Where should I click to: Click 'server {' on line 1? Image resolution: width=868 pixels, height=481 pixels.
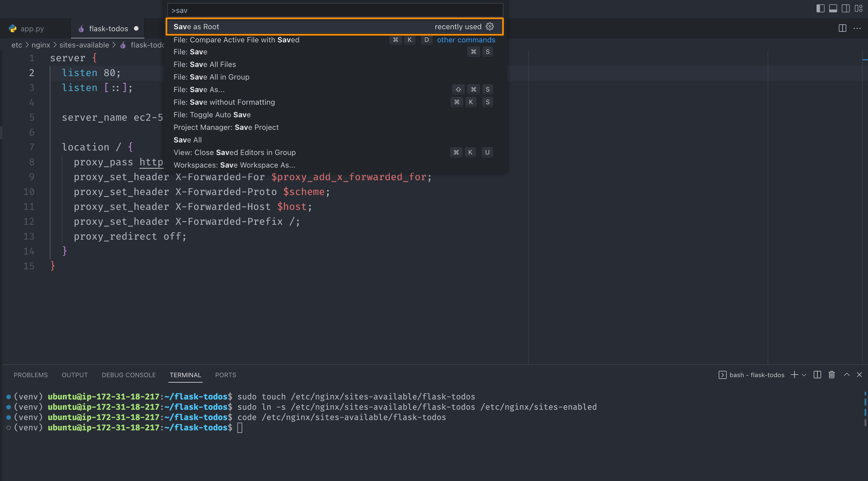click(73, 58)
